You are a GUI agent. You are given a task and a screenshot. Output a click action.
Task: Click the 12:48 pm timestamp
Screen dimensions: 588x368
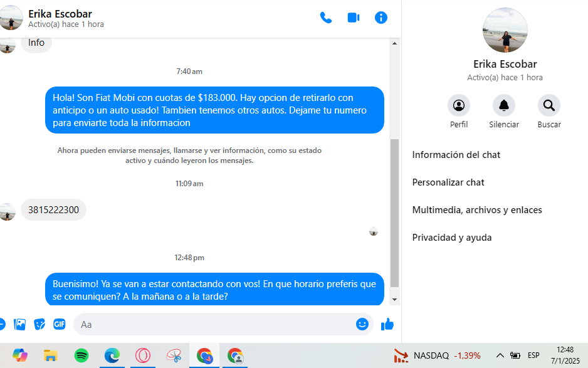[x=189, y=257]
